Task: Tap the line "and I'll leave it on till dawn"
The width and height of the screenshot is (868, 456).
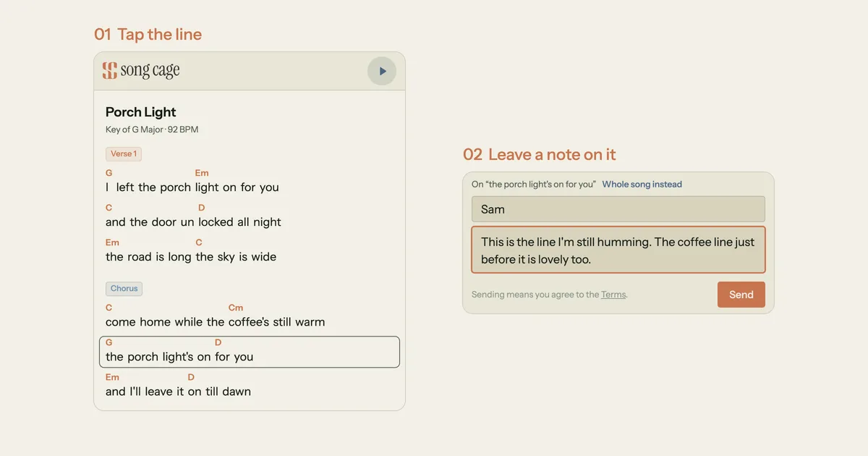Action: click(x=178, y=391)
